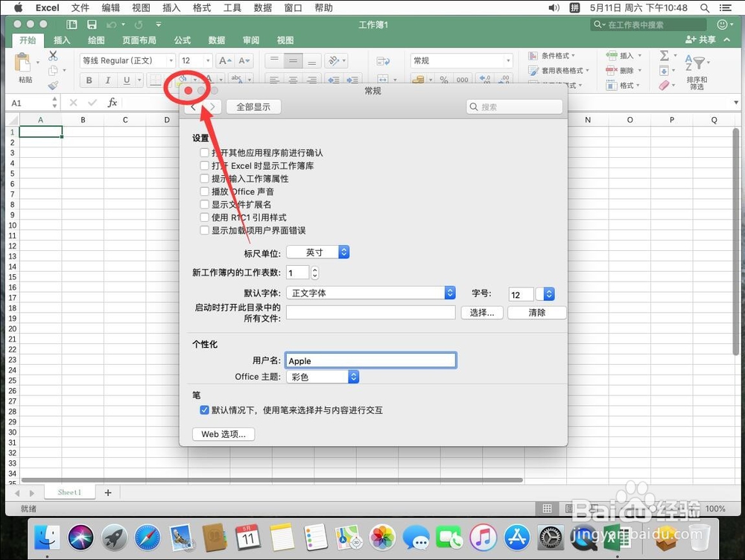This screenshot has height=560, width=745.
Task: Add a new sheet with plus button
Action: (x=108, y=492)
